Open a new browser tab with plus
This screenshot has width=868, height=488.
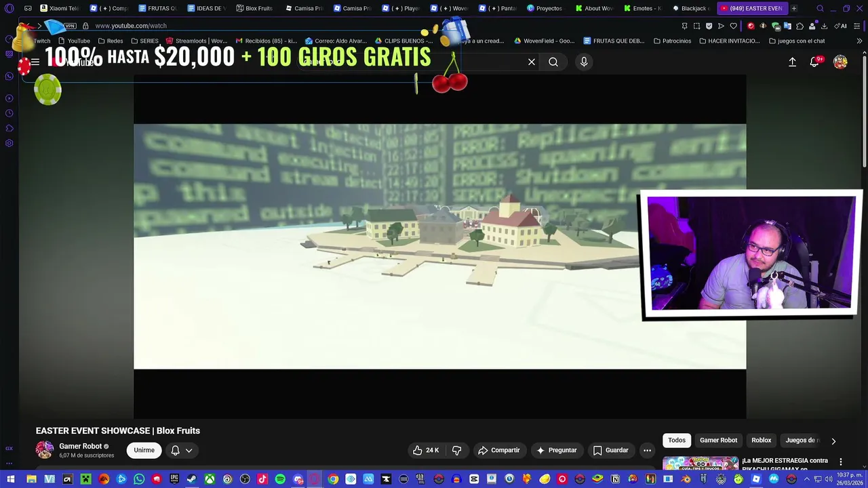pos(794,8)
